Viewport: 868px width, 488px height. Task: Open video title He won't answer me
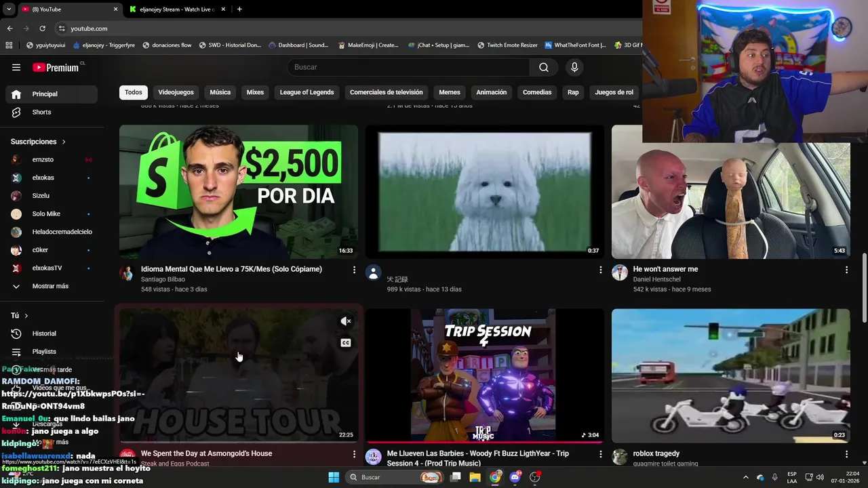[665, 269]
